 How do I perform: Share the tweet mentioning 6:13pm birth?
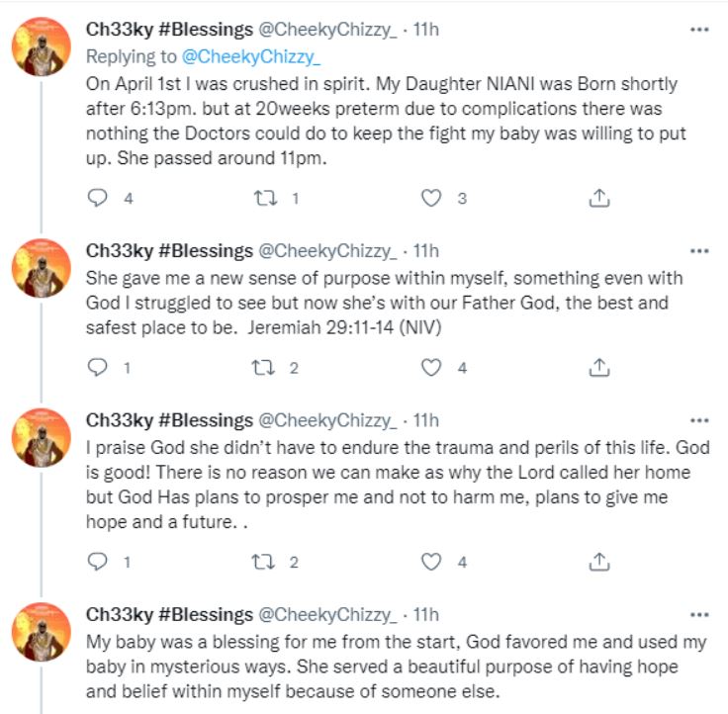click(x=598, y=198)
